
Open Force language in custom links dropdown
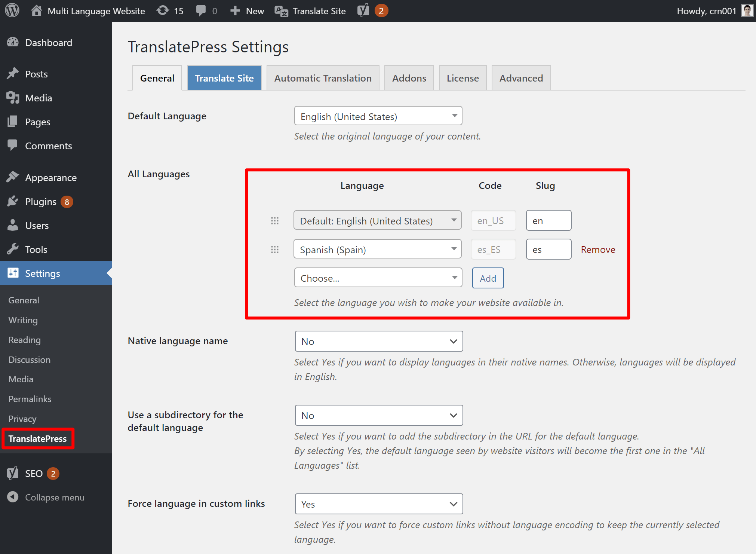point(379,504)
